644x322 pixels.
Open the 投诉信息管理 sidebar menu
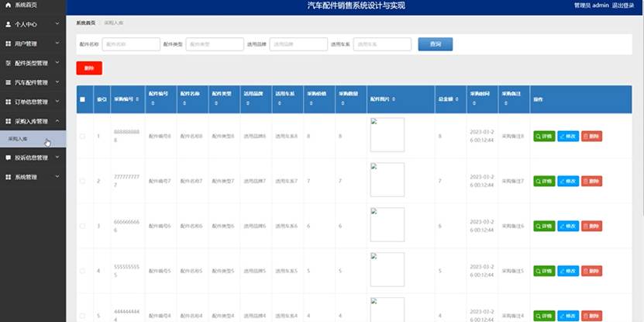click(33, 158)
